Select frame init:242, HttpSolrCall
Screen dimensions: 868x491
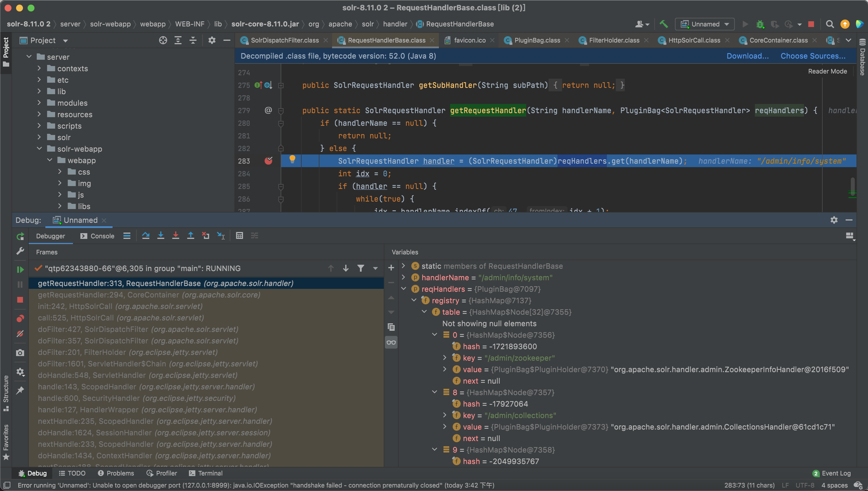point(206,306)
